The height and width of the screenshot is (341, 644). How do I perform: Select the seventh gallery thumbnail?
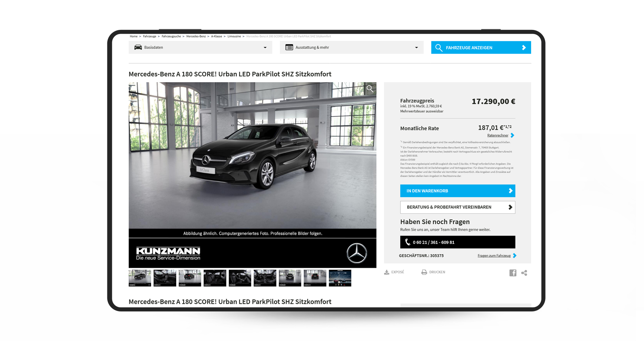tap(290, 278)
